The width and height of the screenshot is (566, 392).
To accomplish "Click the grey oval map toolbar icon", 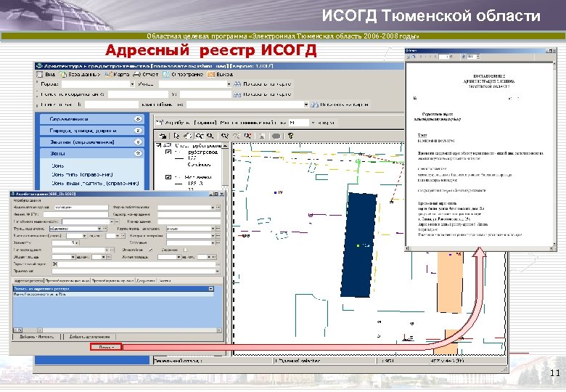I will point(276,136).
